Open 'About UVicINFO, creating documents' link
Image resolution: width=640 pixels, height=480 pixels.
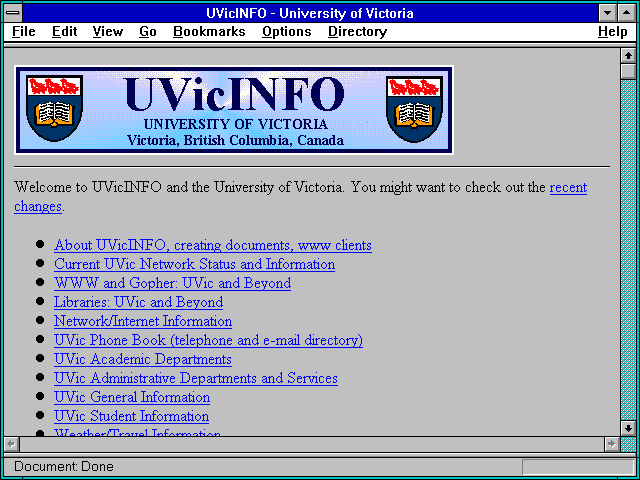[x=213, y=245]
